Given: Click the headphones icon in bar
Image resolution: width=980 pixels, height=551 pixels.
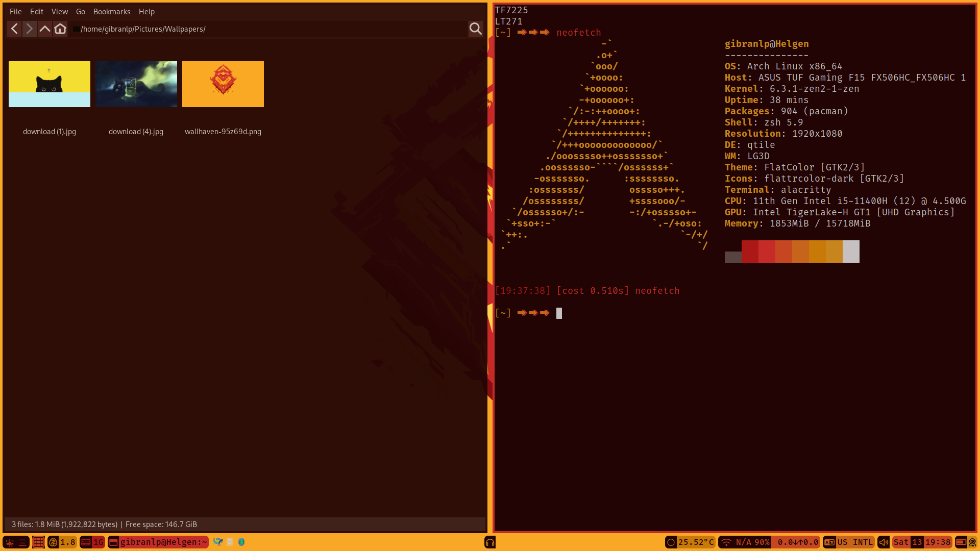Looking at the screenshot, I should click(x=490, y=542).
